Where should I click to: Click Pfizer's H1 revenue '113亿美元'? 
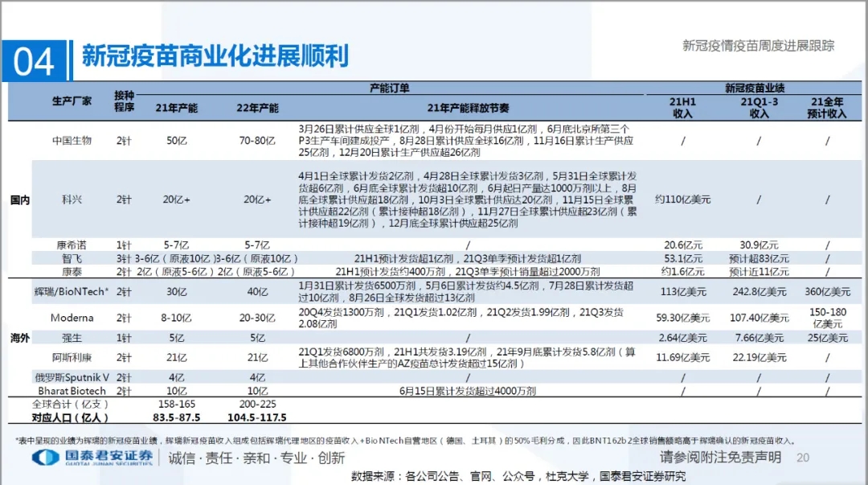682,291
